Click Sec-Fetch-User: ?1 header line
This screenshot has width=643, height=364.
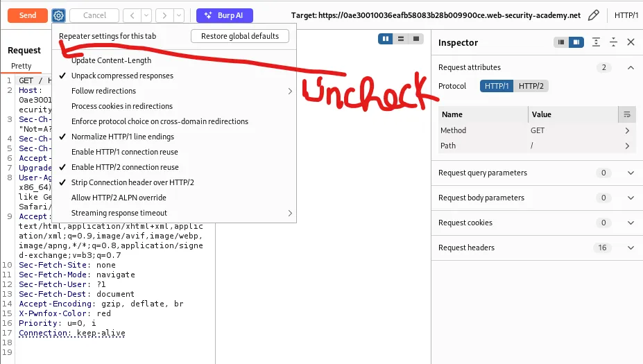coord(62,284)
